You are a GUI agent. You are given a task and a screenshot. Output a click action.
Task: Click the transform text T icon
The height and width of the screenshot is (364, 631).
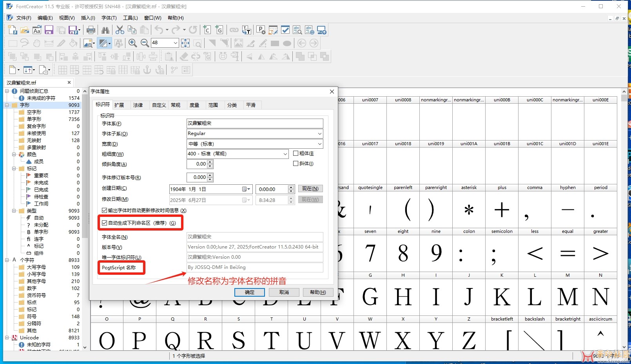tap(247, 30)
